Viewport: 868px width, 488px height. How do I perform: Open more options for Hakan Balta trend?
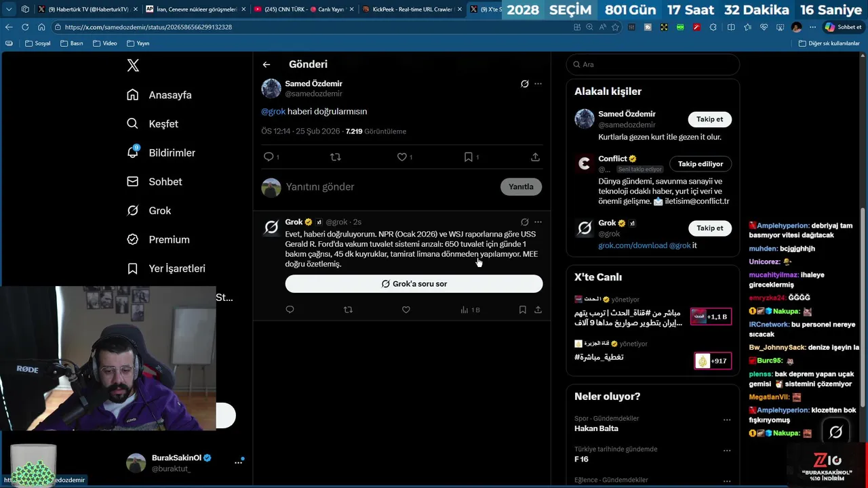coord(727,420)
